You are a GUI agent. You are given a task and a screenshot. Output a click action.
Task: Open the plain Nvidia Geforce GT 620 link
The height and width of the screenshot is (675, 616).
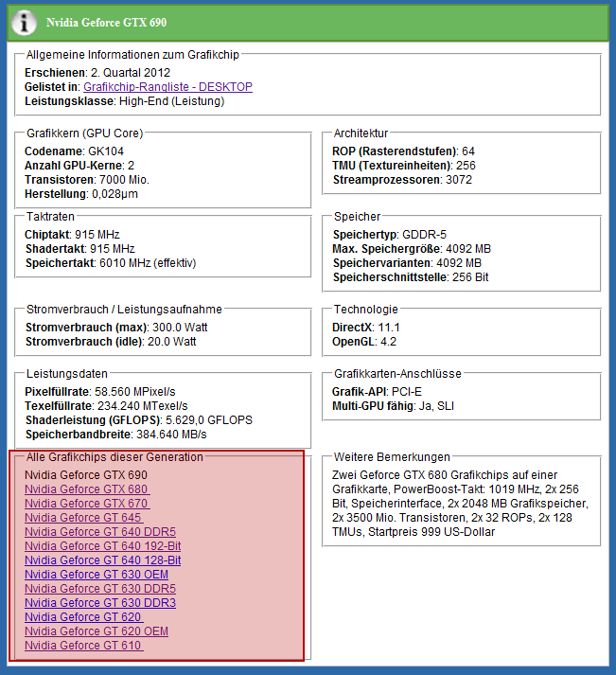click(83, 617)
